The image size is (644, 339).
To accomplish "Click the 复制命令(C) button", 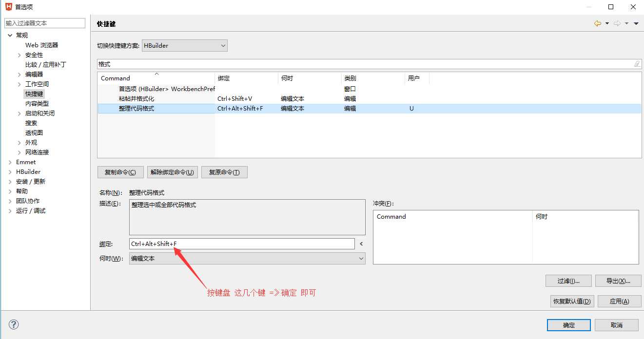I will [x=120, y=172].
